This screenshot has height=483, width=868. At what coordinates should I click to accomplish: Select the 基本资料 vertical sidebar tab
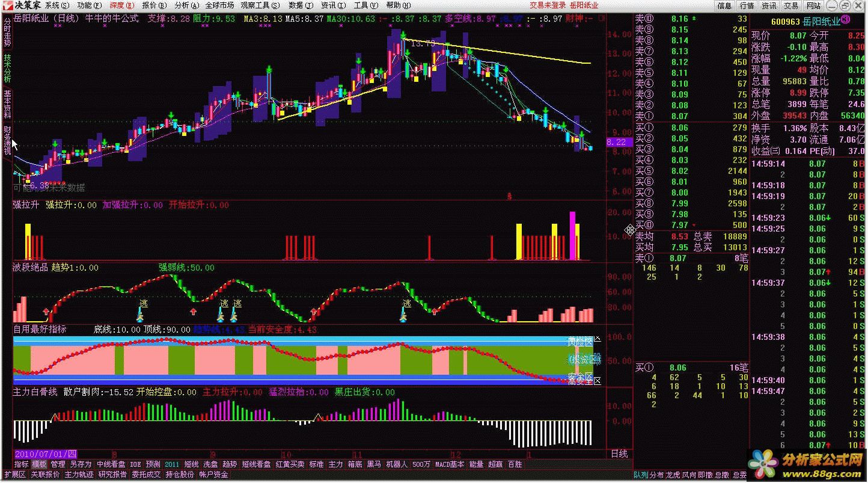point(7,104)
